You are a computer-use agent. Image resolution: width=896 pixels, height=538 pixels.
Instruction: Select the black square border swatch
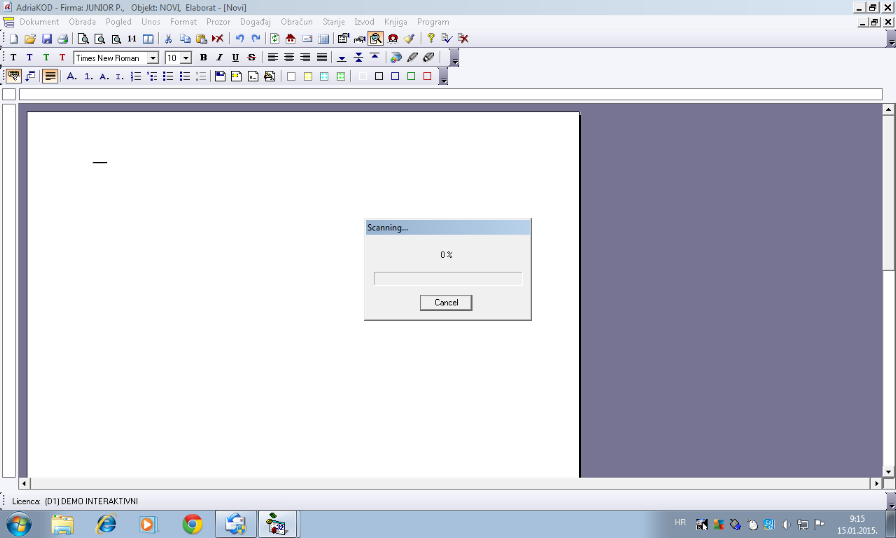tap(379, 76)
